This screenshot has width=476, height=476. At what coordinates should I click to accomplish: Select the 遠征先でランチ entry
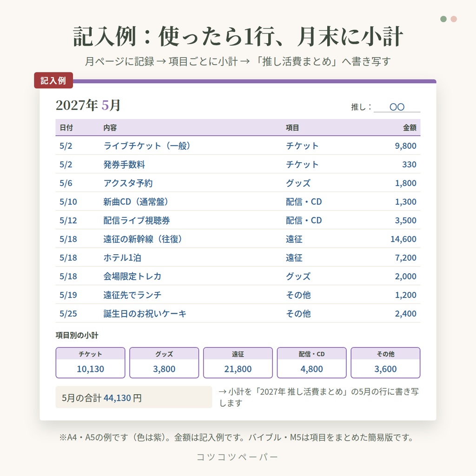click(x=132, y=295)
